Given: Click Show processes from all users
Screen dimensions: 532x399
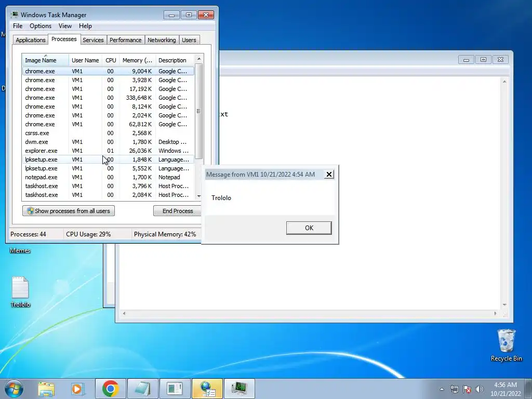Looking at the screenshot, I should tap(69, 211).
